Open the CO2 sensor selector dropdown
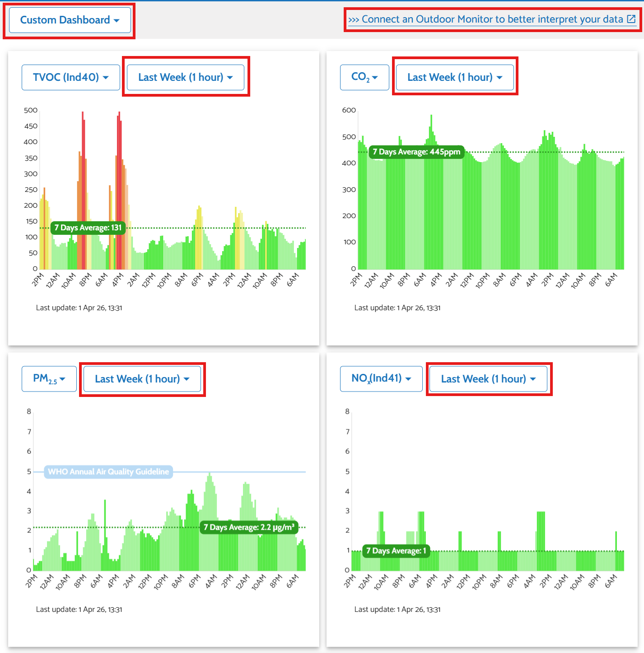Screen dimensions: 644x653 coord(364,77)
